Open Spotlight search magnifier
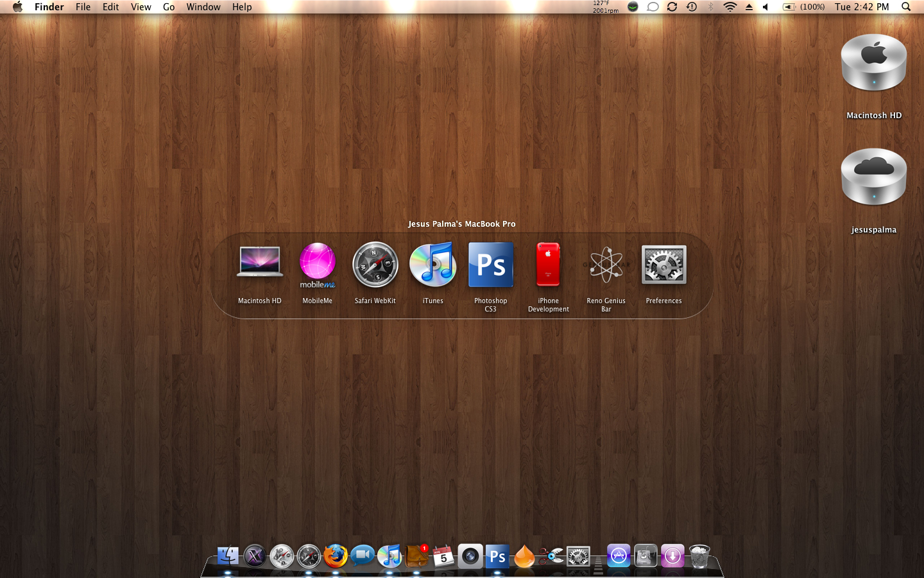The height and width of the screenshot is (578, 924). point(906,7)
